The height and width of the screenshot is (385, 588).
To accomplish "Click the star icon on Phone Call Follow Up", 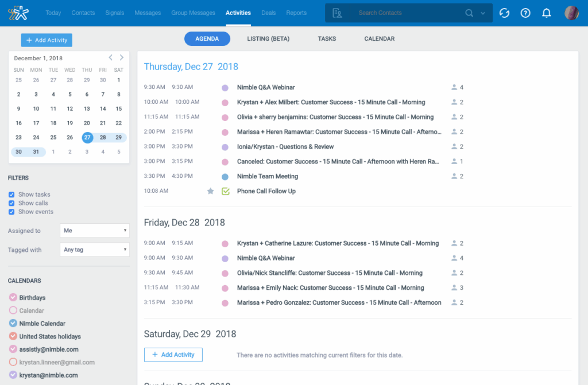I will coord(210,191).
